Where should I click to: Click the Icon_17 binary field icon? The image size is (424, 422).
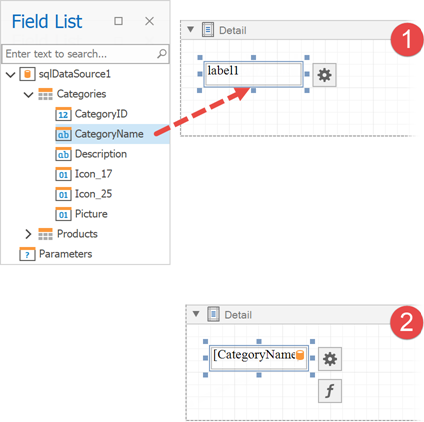tap(63, 174)
